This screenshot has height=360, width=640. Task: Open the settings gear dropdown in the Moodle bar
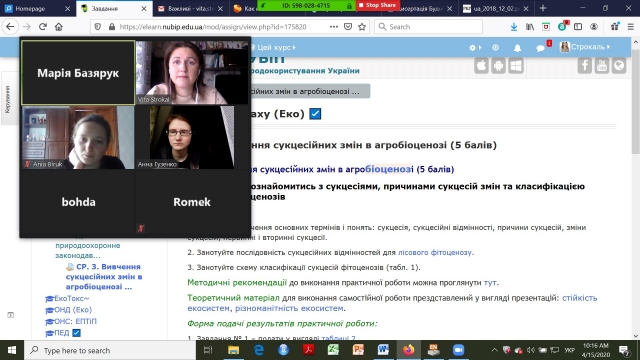click(475, 48)
